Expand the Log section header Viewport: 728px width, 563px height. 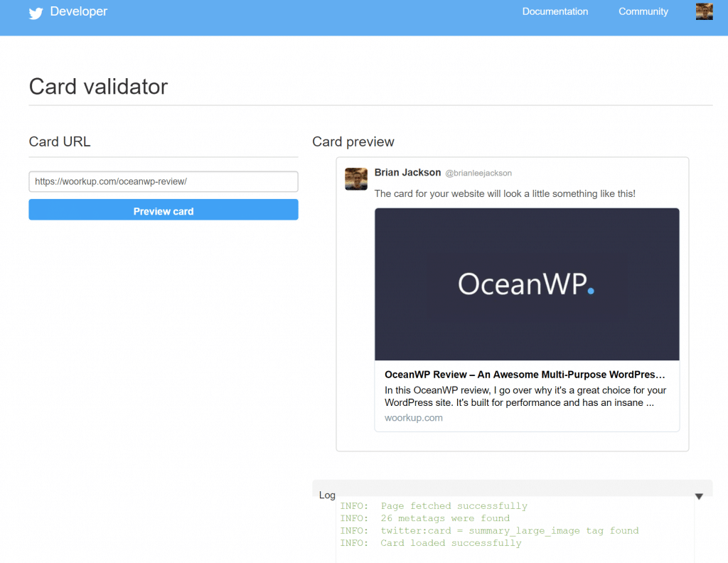pyautogui.click(x=327, y=495)
